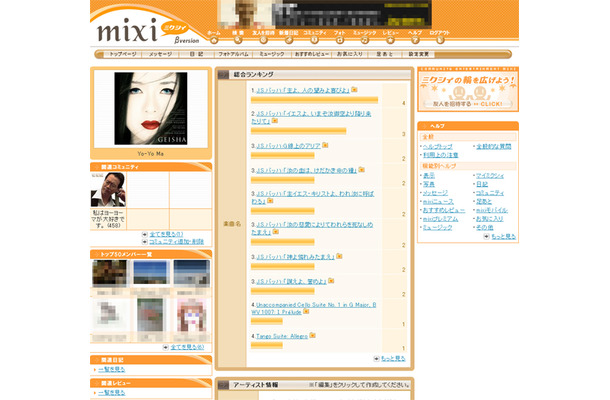Click the ヘルプ question mark icon in top navigation
Viewport: 610px width, 400px height.
point(415,40)
